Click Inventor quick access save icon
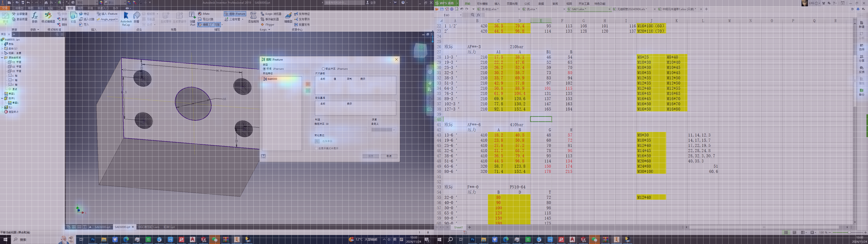This screenshot has height=244, width=868. coord(23,3)
